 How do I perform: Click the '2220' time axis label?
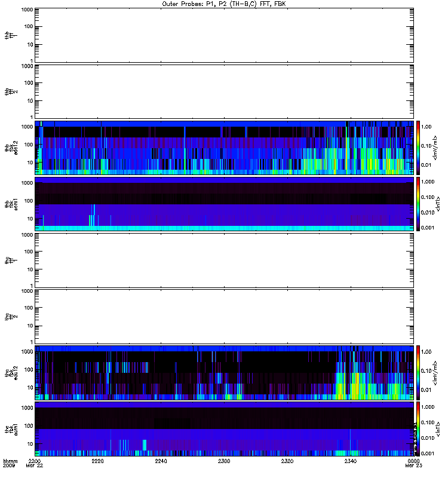coord(97,461)
